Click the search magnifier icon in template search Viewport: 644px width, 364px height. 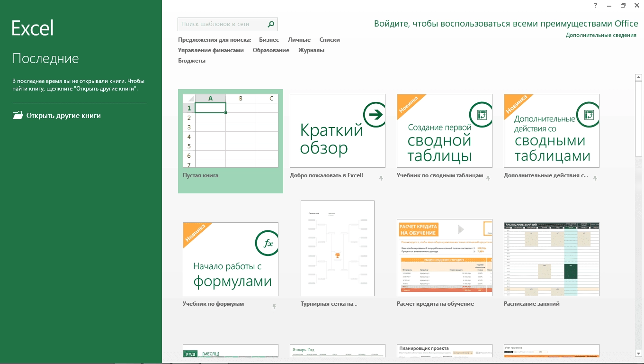(x=271, y=24)
